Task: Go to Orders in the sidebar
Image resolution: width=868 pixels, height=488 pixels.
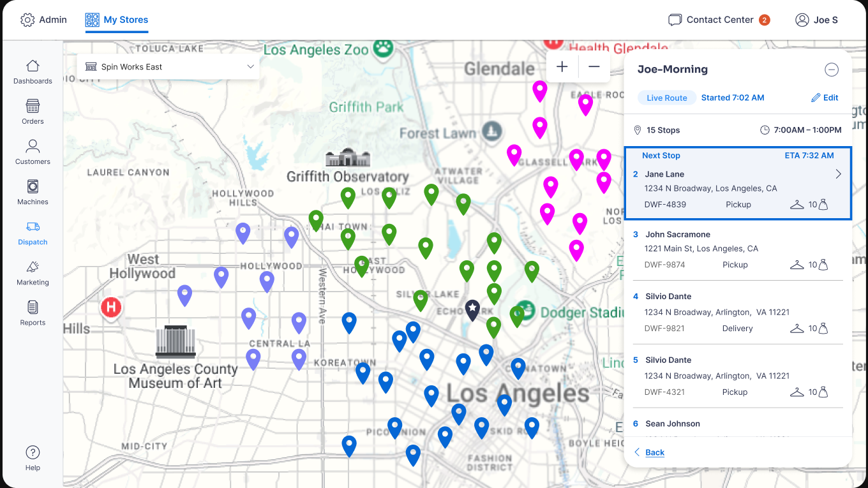Action: 33,112
